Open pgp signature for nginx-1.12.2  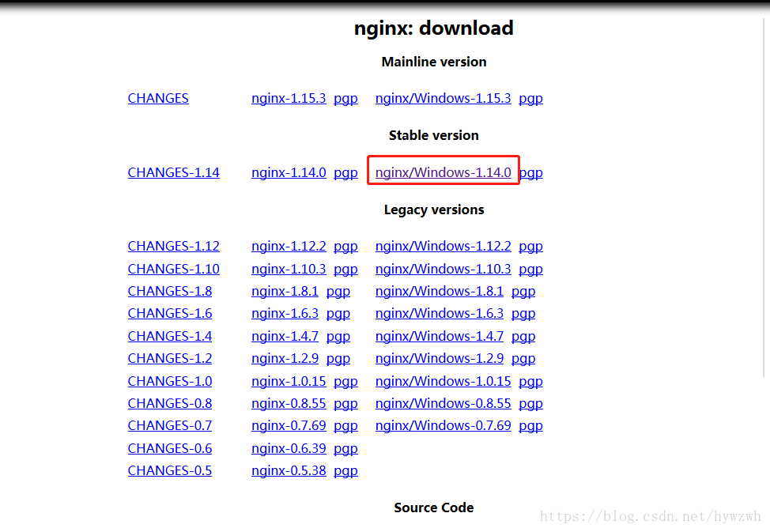345,247
